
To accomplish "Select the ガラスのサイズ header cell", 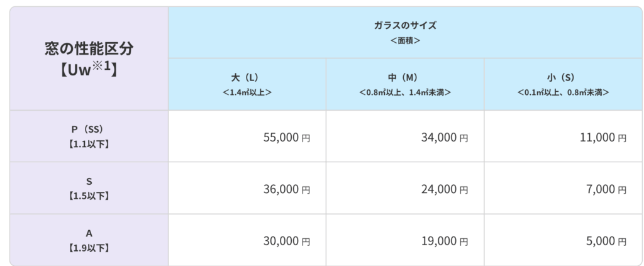I will (x=404, y=26).
